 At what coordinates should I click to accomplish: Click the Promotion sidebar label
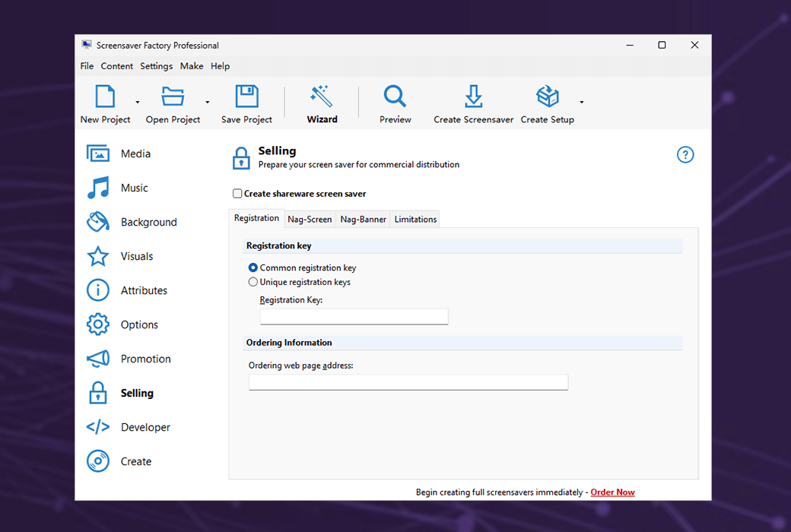click(146, 359)
